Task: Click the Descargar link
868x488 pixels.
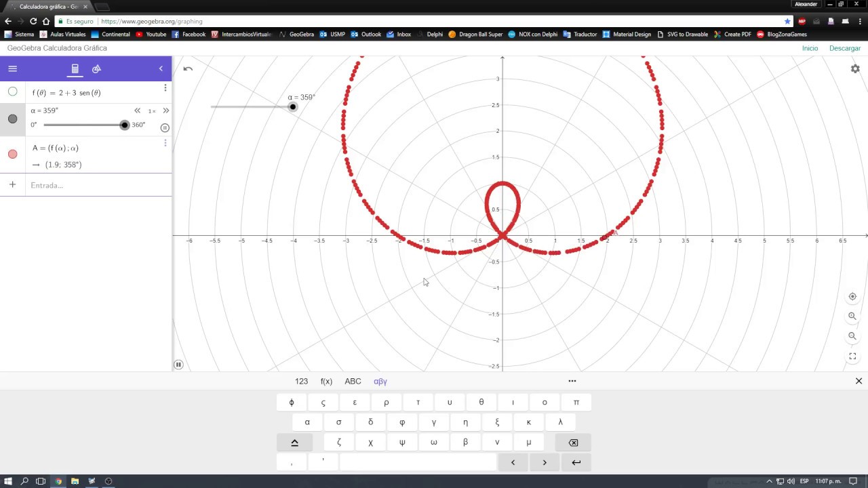Action: click(x=845, y=48)
